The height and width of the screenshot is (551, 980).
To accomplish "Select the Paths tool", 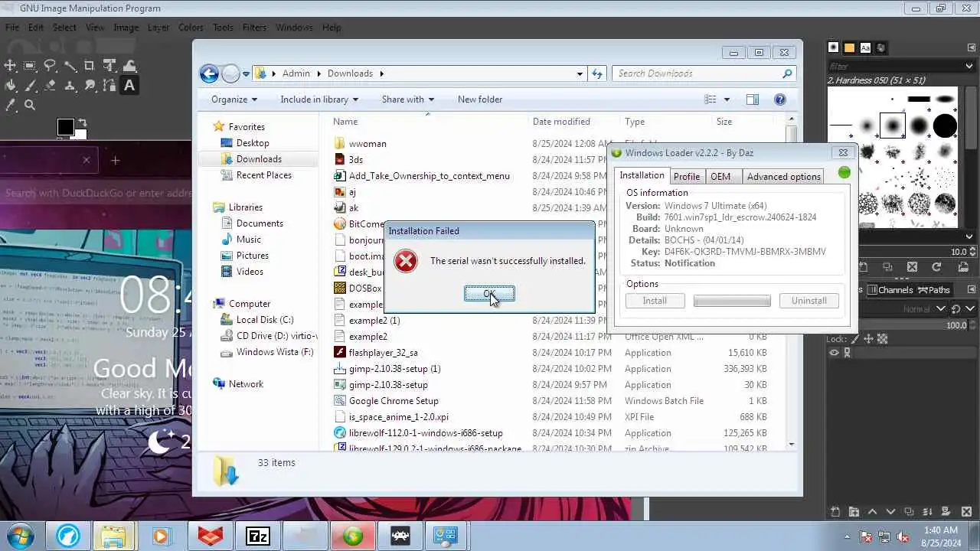I will point(109,86).
